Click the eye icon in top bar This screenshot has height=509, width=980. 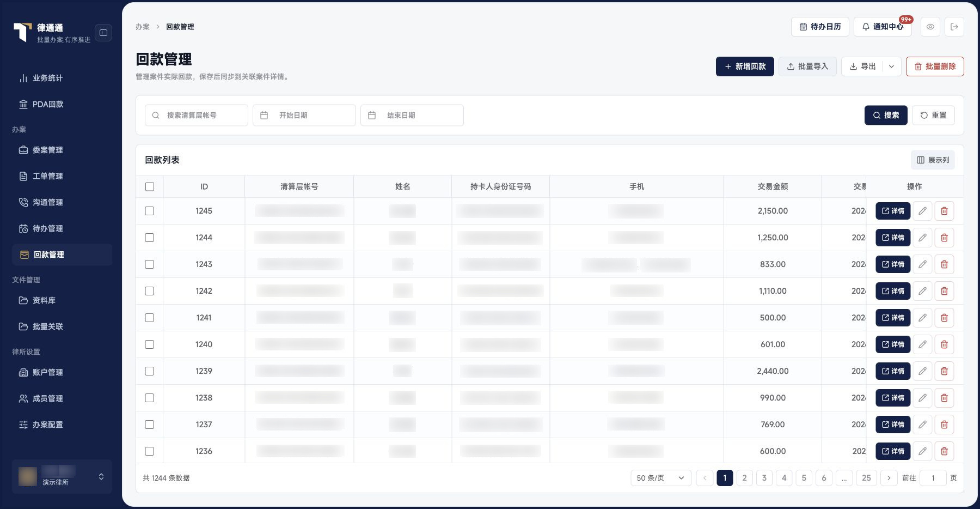click(930, 27)
